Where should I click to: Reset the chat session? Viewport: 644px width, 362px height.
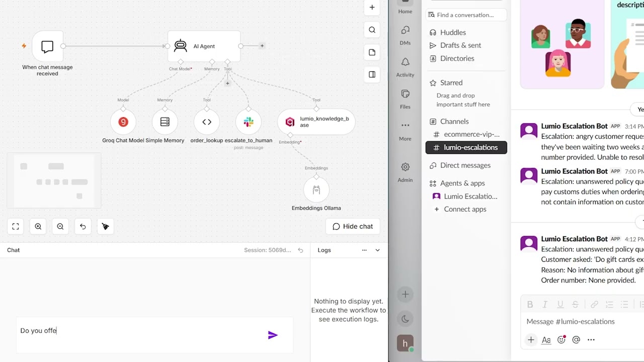pyautogui.click(x=300, y=250)
